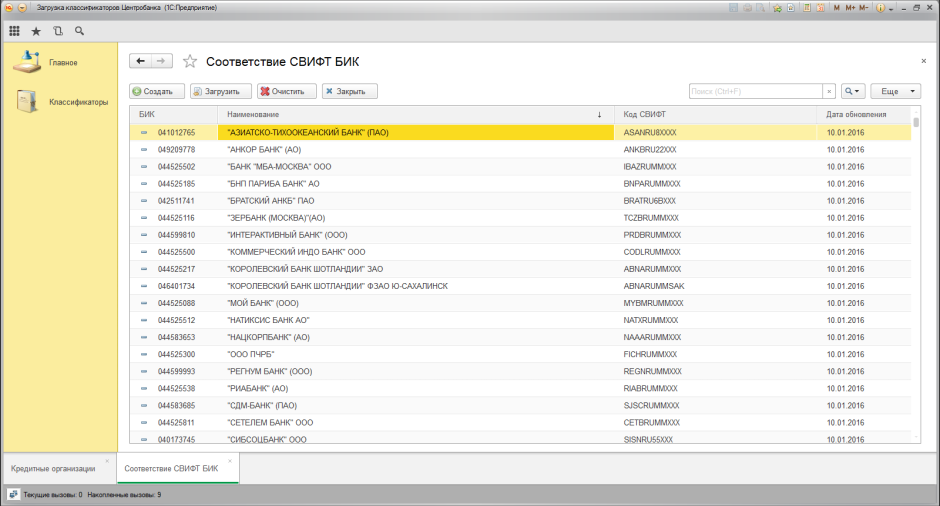Viewport: 940px width, 506px height.
Task: Open Favorites star in tools panel
Action: coord(36,31)
